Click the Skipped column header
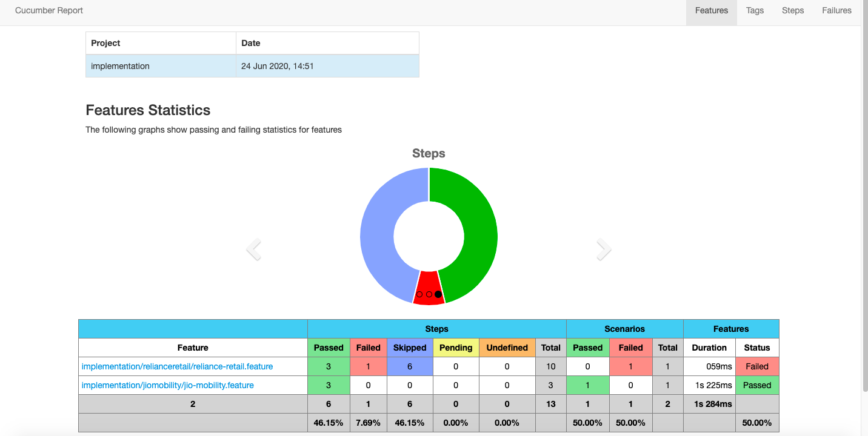The width and height of the screenshot is (868, 436). click(409, 348)
